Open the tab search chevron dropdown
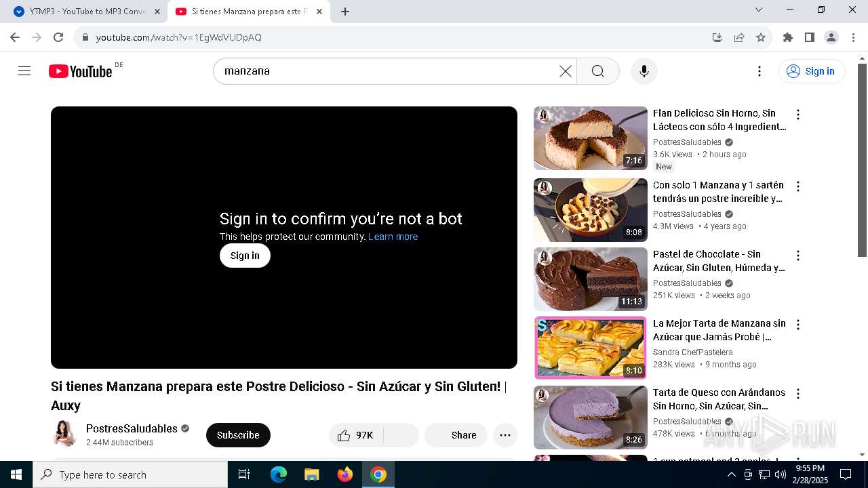 click(x=759, y=9)
